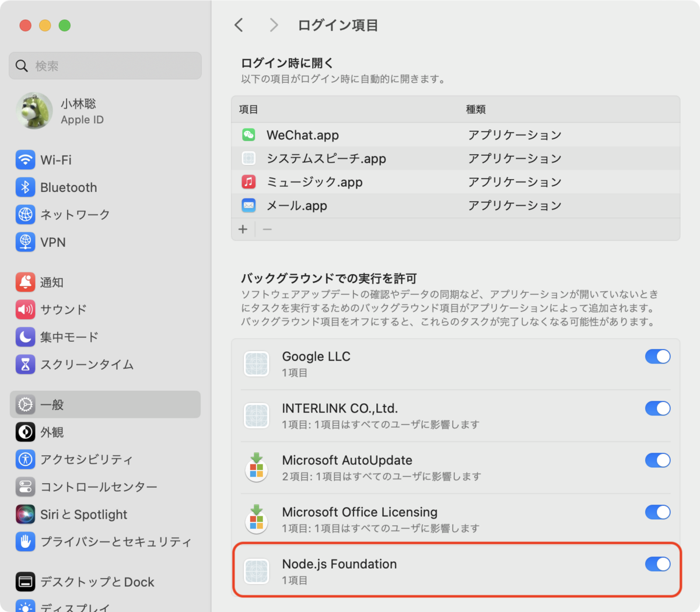
Task: Sort by the 種類 column header
Action: point(476,109)
